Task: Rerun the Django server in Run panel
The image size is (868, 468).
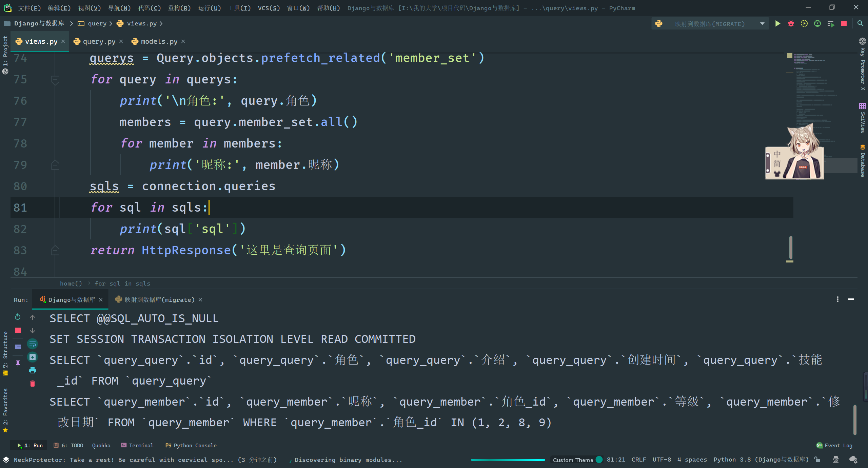Action: point(18,317)
